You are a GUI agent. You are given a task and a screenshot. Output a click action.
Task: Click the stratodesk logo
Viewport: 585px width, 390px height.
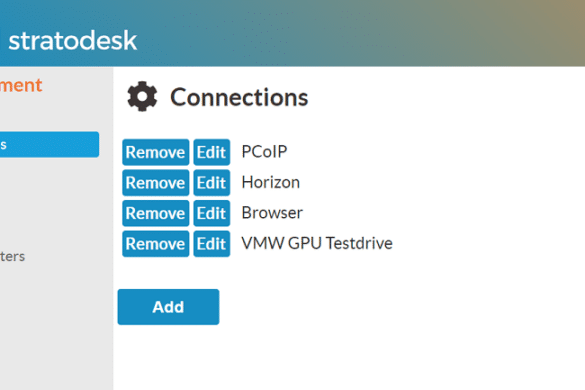[72, 41]
